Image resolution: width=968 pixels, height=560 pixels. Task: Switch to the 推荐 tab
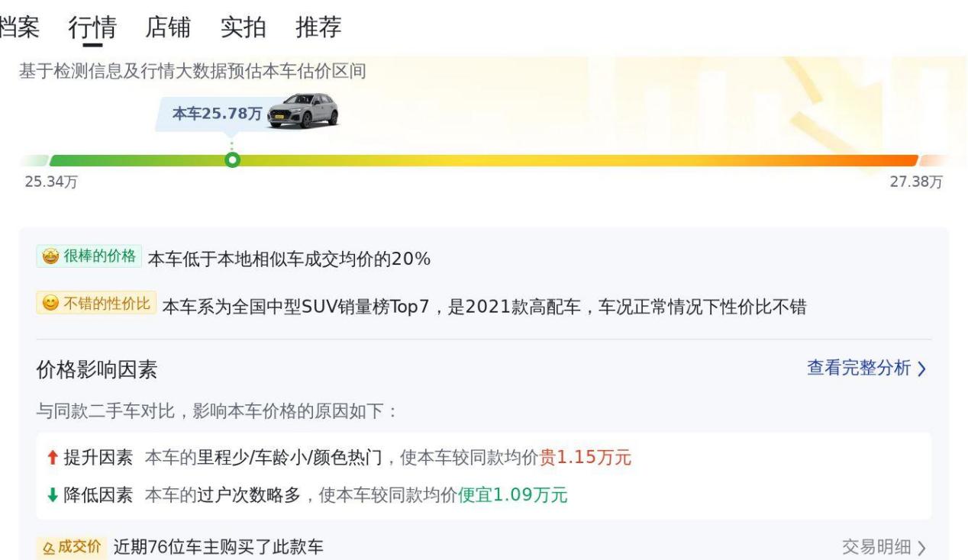point(318,27)
